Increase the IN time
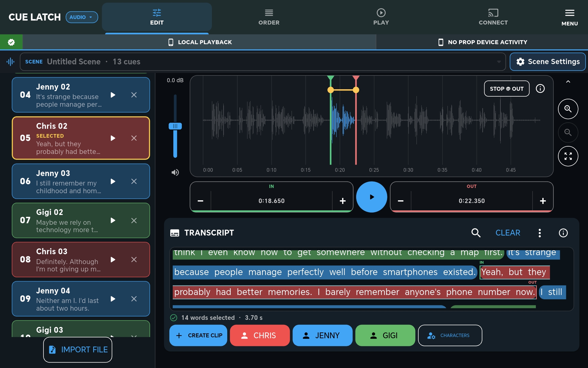This screenshot has height=368, width=588. 343,201
